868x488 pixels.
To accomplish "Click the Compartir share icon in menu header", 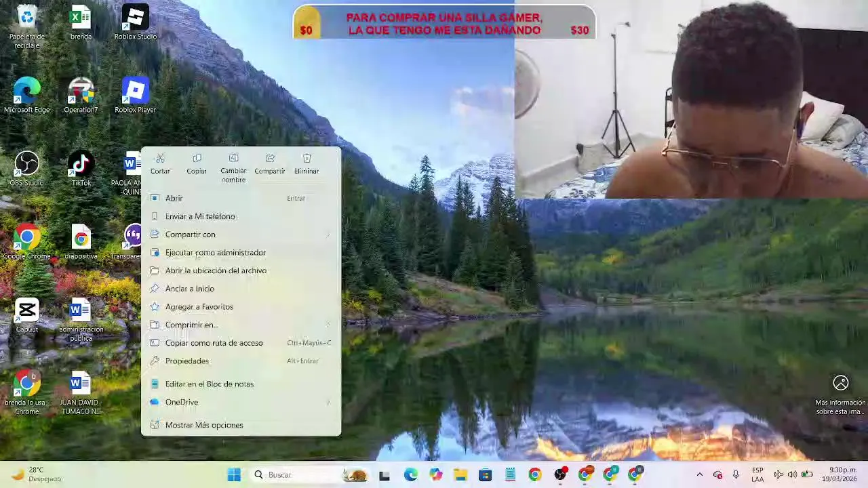I will (270, 159).
